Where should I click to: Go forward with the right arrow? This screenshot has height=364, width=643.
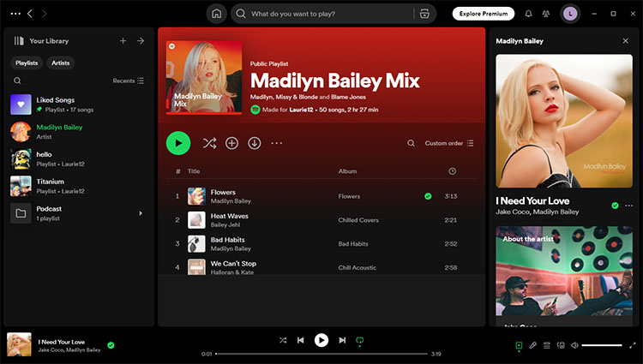coord(44,14)
